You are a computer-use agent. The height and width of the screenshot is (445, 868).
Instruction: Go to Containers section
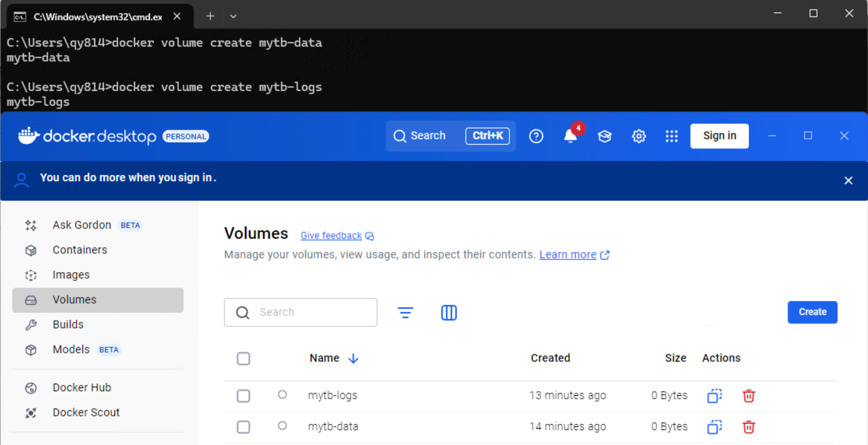(98, 250)
